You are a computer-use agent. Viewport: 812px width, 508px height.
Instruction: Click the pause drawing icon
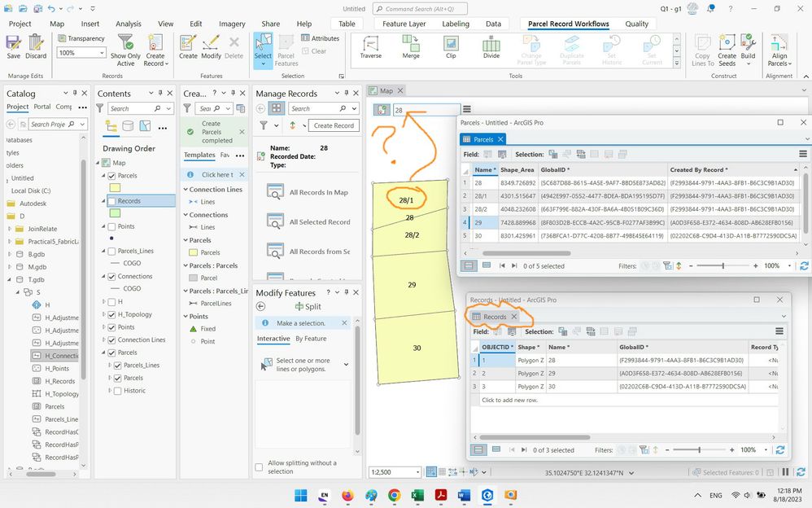[786, 472]
